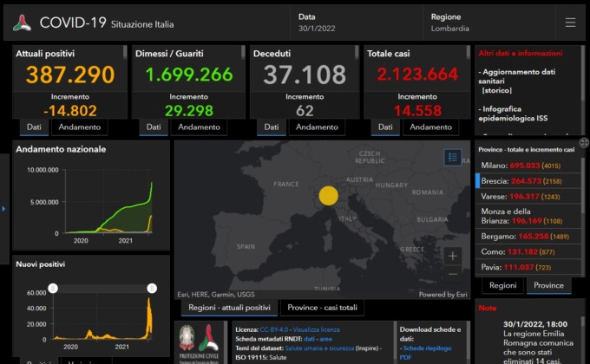
Task: Open the aree metadata link
Action: pyautogui.click(x=326, y=339)
